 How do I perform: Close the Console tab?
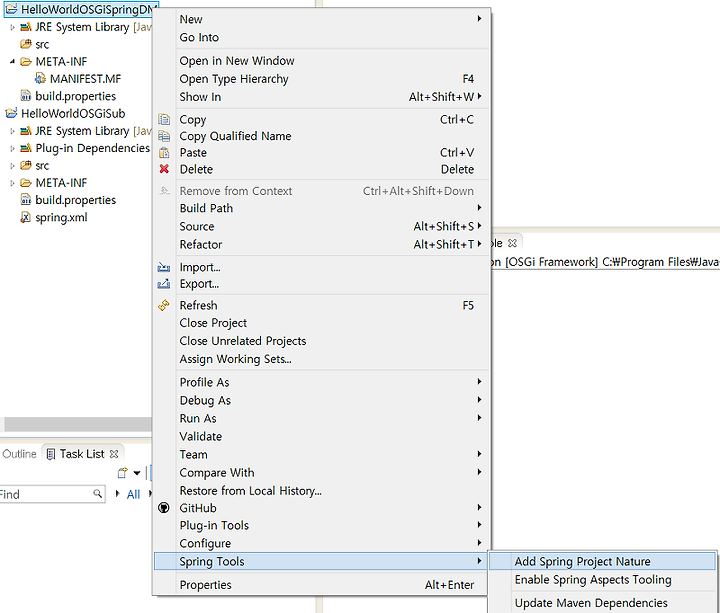[512, 243]
